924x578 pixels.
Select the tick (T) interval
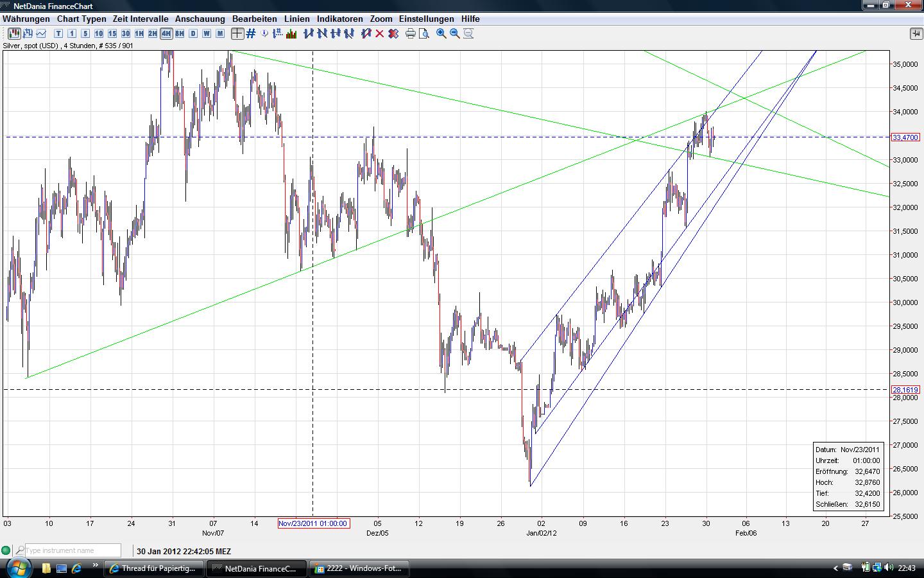[58, 33]
